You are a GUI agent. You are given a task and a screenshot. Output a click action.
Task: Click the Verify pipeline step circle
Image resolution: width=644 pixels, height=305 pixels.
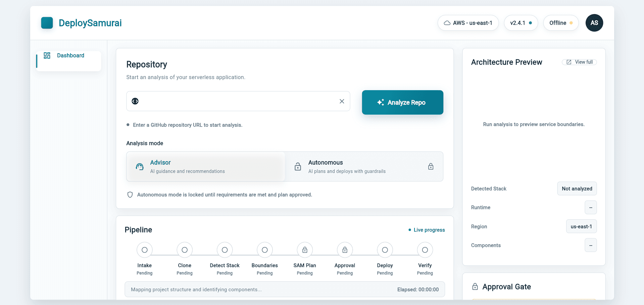(425, 250)
